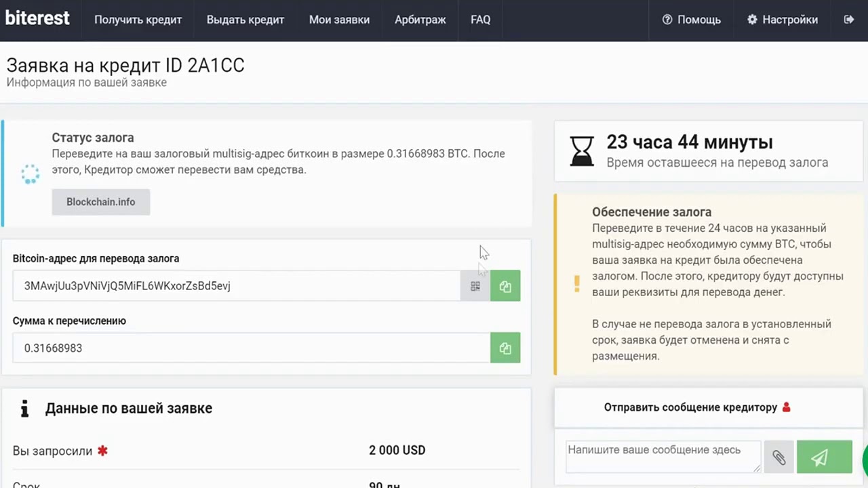868x488 pixels.
Task: Click the Bitcoin-адрес для перевода залога label
Action: (x=96, y=258)
